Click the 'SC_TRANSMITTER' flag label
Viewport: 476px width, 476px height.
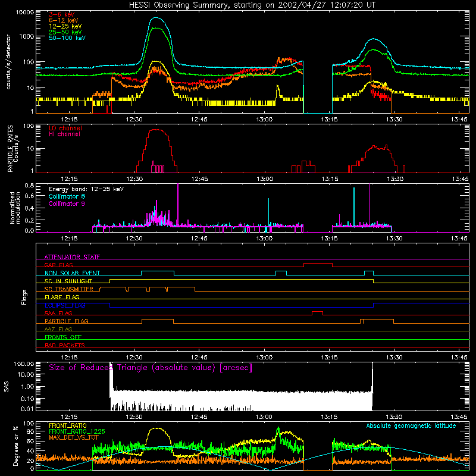pyautogui.click(x=68, y=289)
